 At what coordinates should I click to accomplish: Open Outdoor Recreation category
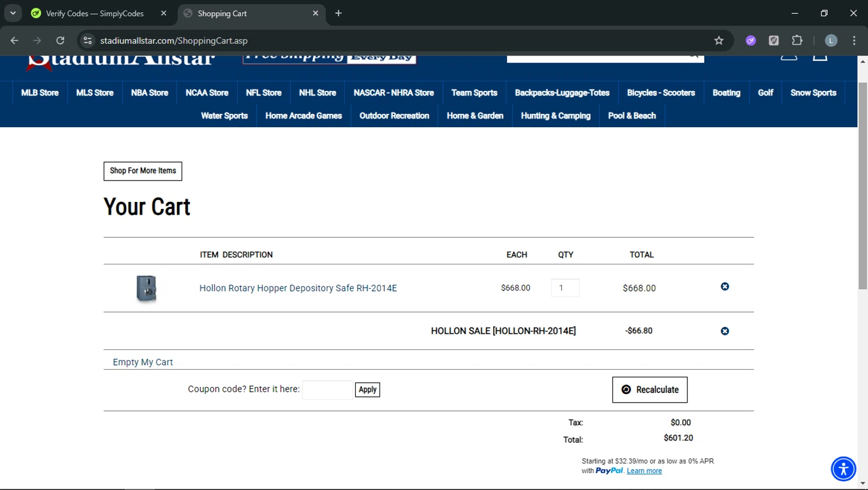[394, 116]
